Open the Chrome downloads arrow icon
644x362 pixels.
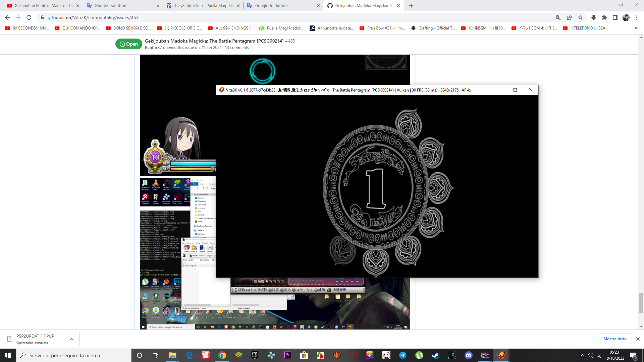tap(594, 17)
